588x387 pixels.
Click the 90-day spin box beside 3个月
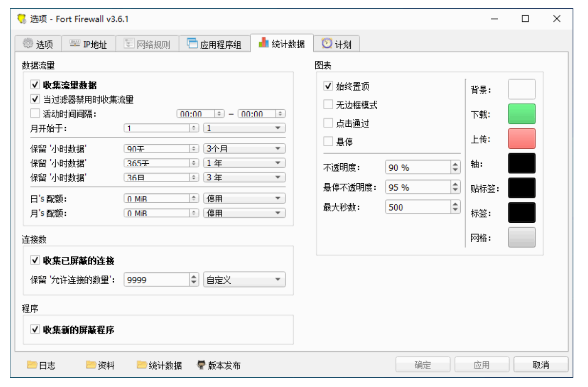pos(162,149)
